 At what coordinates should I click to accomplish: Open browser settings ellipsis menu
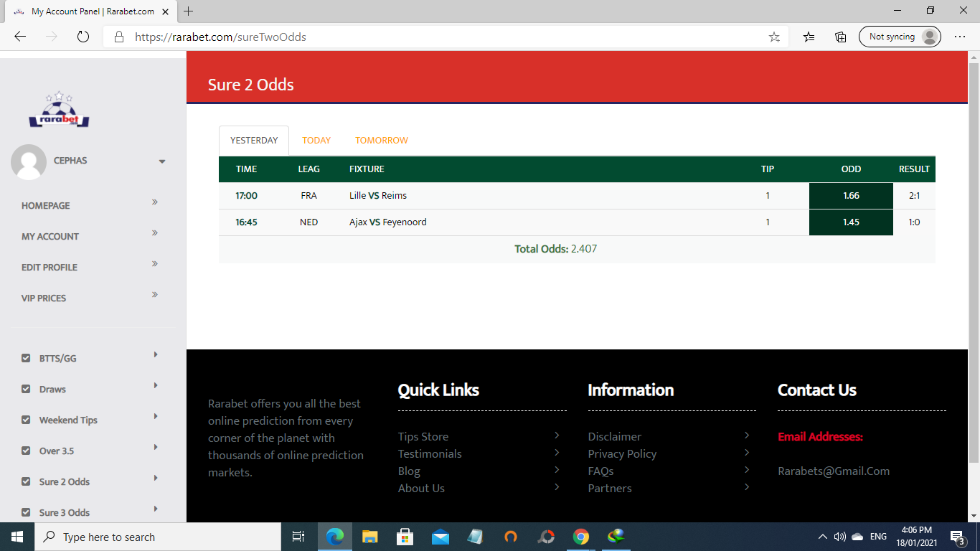(960, 37)
